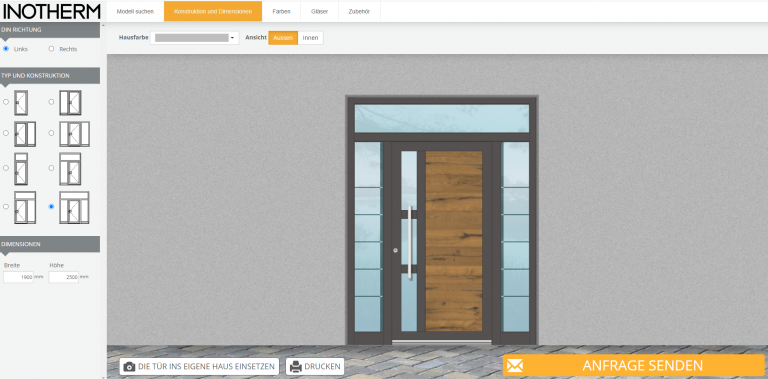Go to the Modell suchen tab
Viewport: 768px width, 379px height.
click(135, 11)
